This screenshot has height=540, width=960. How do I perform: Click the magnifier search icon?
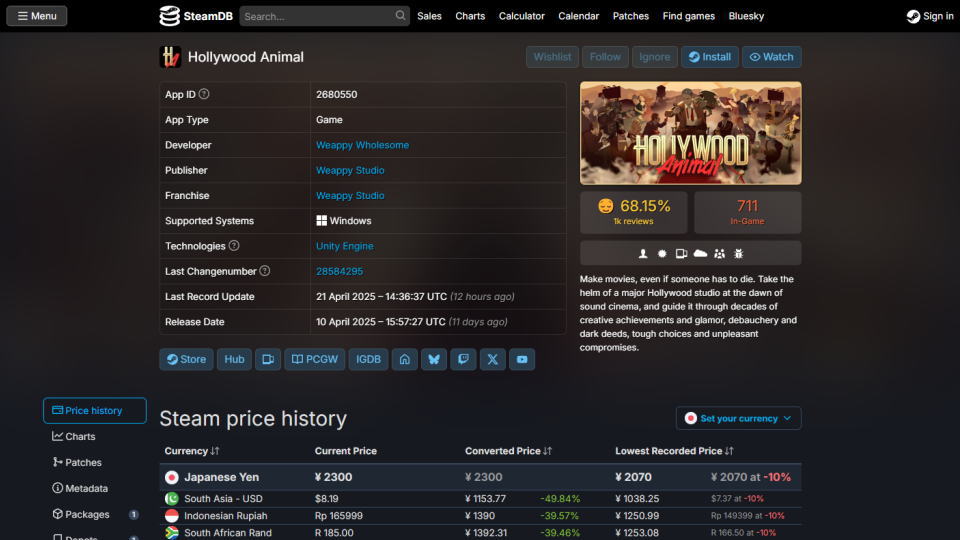tap(400, 15)
